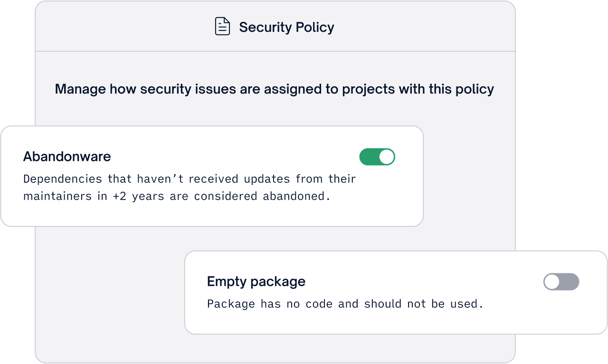This screenshot has height=364, width=608.
Task: Enable the Empty package toggle switch
Action: tap(561, 282)
